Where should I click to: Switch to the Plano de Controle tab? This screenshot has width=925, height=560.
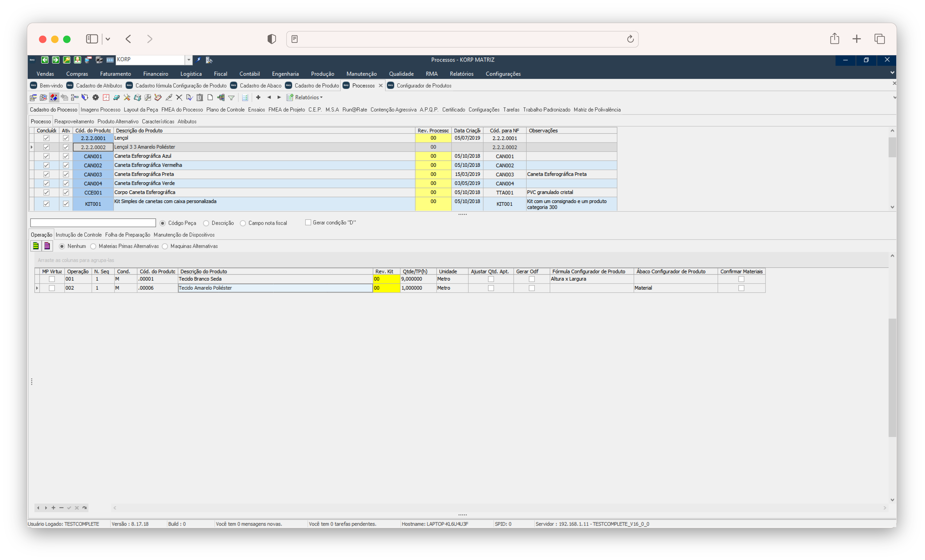click(225, 110)
